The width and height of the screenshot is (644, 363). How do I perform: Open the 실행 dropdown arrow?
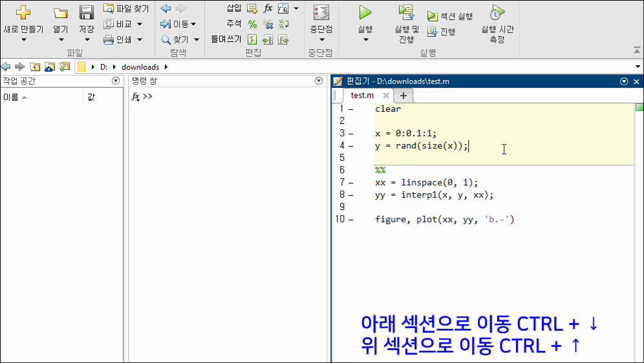(x=365, y=39)
